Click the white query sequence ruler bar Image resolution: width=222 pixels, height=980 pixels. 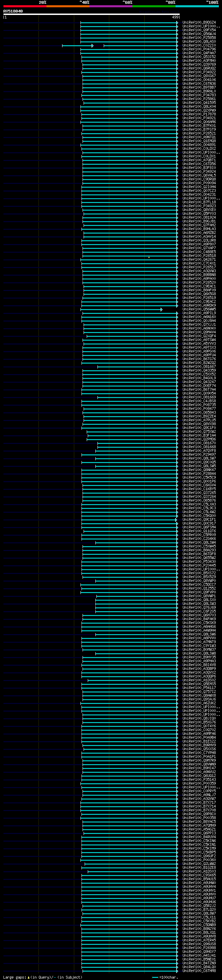(92, 15)
